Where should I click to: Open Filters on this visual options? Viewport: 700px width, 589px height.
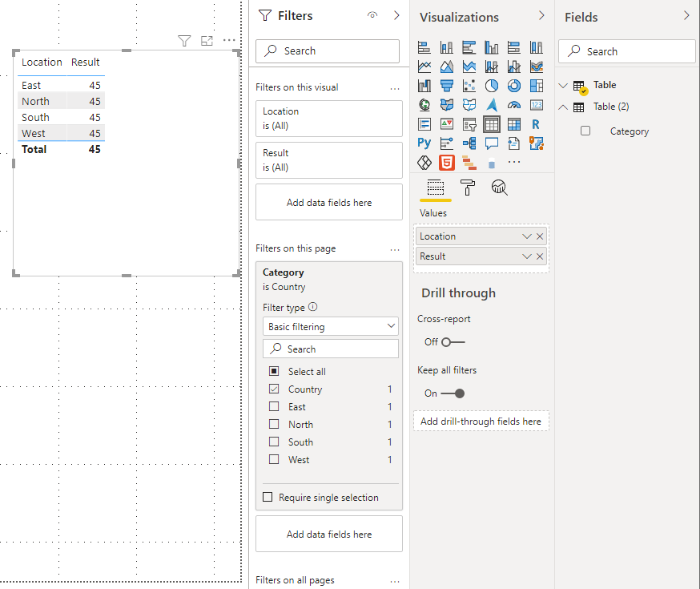coord(395,88)
